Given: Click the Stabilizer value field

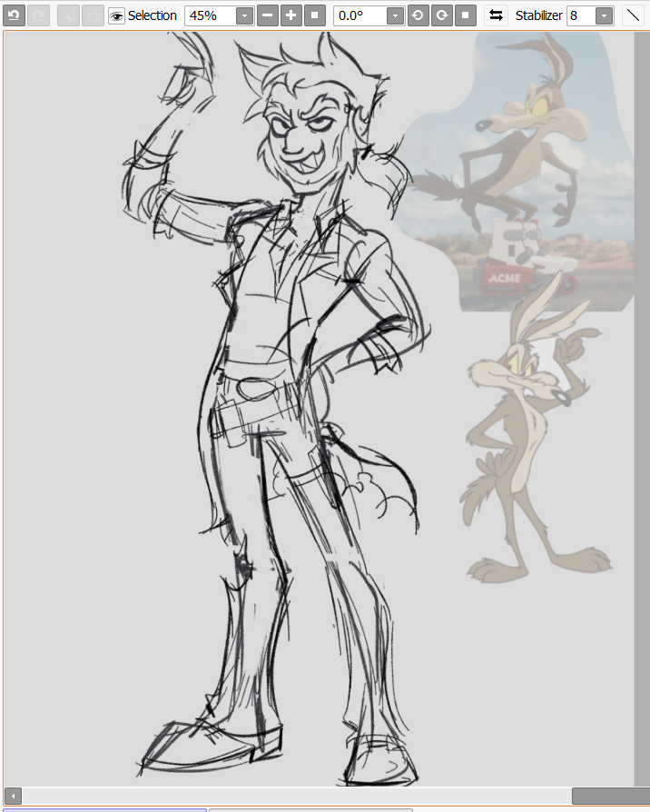Looking at the screenshot, I should 581,15.
